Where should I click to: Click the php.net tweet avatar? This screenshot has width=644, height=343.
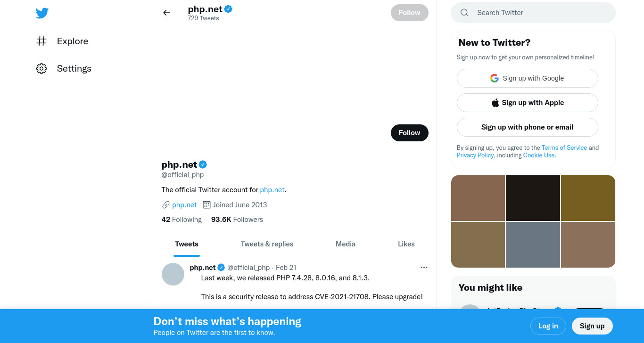[x=173, y=274]
